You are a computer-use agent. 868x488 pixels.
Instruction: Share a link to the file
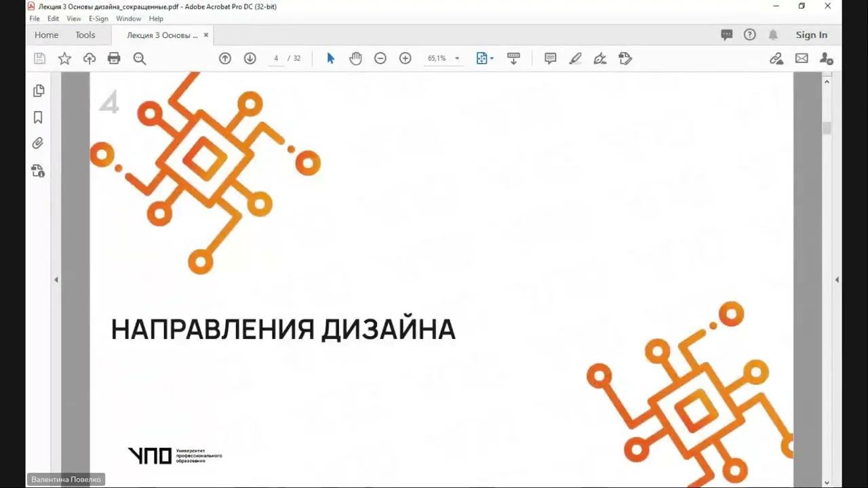point(776,58)
